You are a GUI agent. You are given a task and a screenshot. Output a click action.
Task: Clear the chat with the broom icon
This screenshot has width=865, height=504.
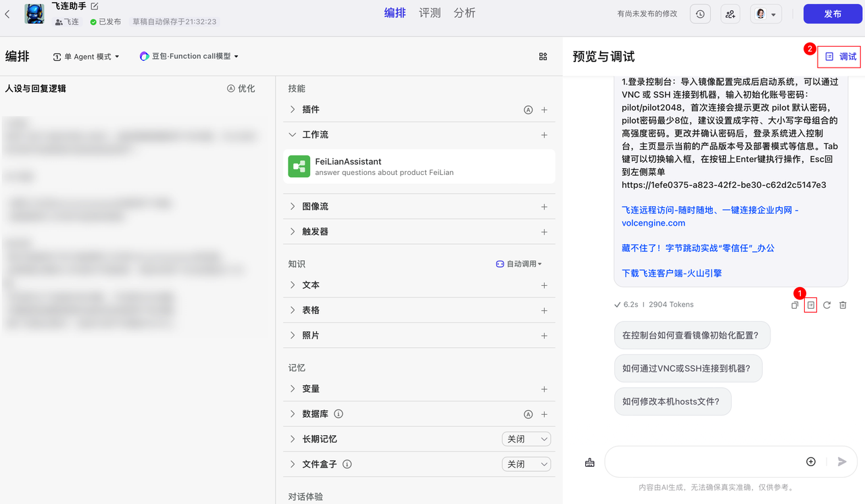(589, 461)
